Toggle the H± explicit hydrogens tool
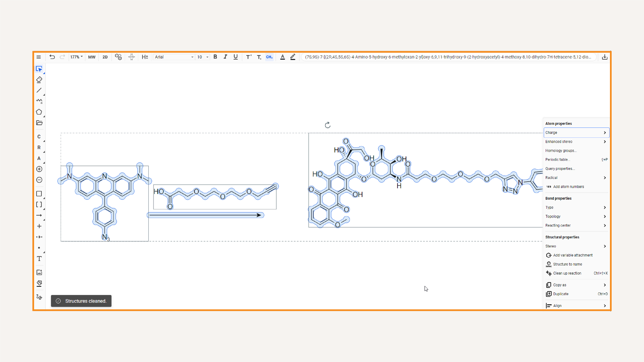644x362 pixels. click(145, 57)
